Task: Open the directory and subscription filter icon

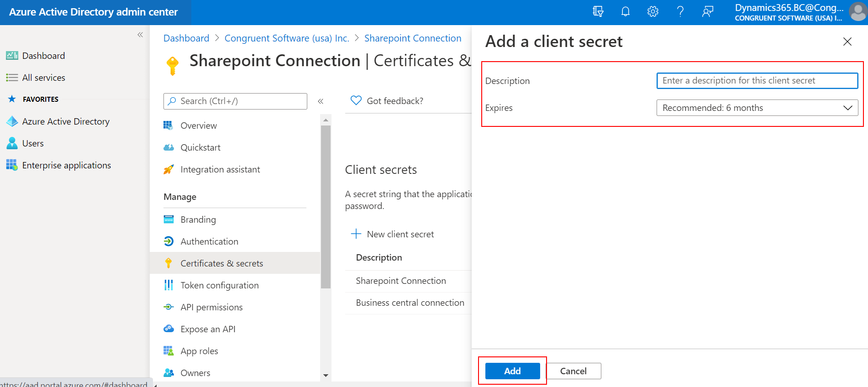Action: (x=598, y=11)
